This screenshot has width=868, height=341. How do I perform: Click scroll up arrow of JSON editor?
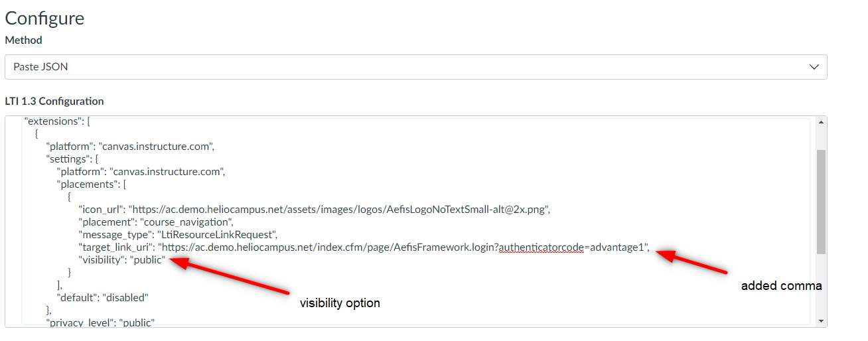coord(822,122)
